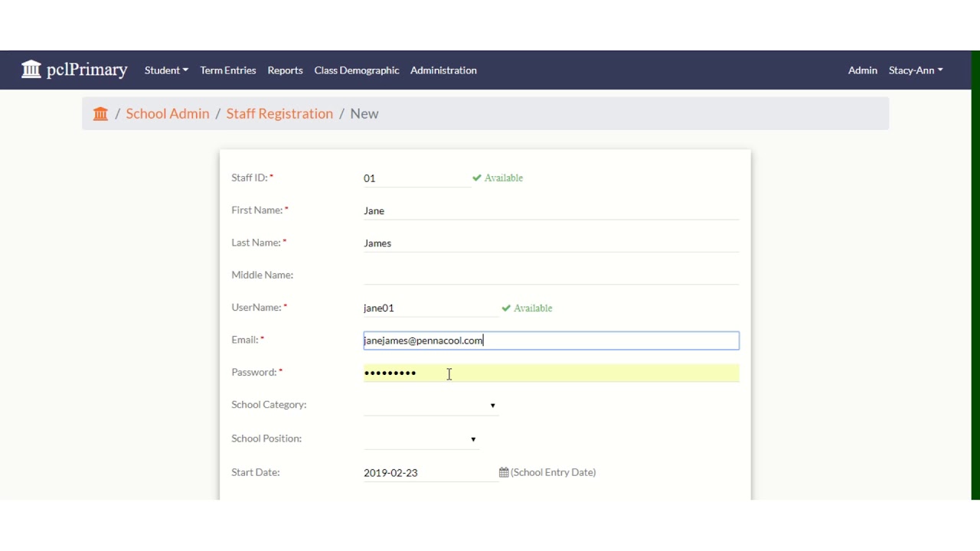Open the Term Entries menu
Viewport: 980px width, 551px height.
pyautogui.click(x=228, y=70)
